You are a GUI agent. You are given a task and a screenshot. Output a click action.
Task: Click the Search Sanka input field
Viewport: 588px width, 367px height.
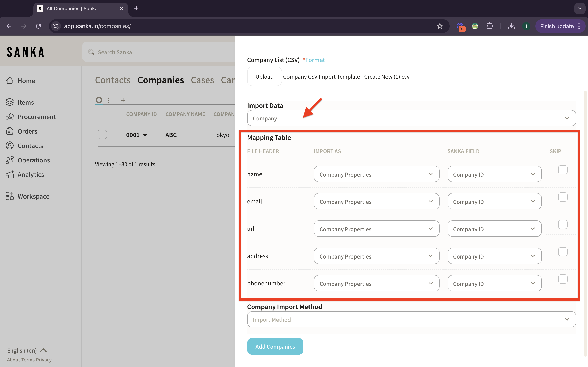click(160, 52)
